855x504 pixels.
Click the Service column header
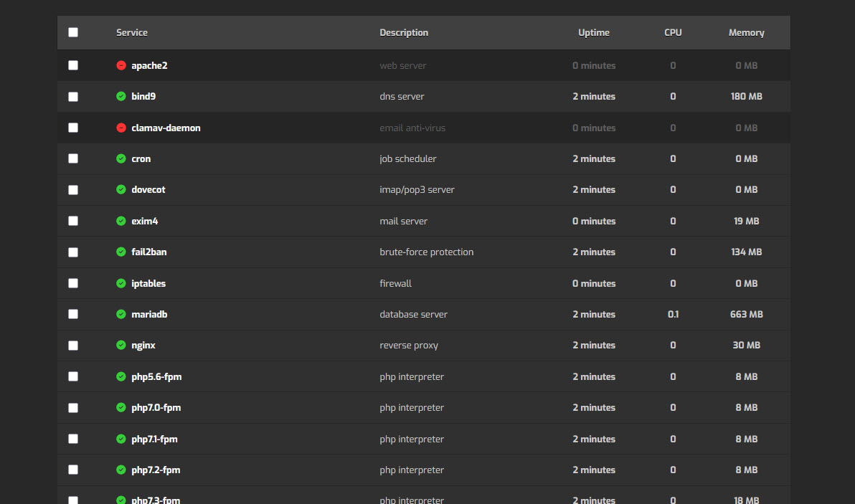pos(132,33)
